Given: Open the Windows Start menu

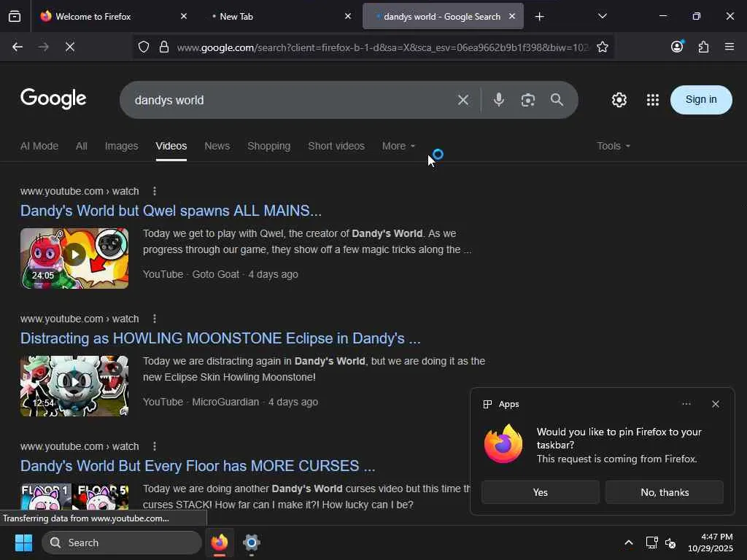Looking at the screenshot, I should click(x=24, y=542).
